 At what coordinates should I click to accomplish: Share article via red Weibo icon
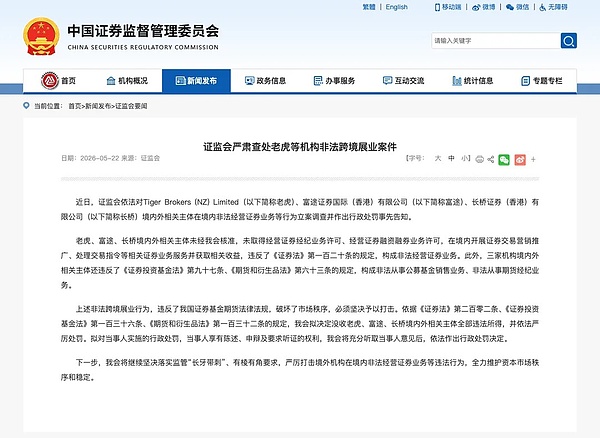tap(520, 160)
